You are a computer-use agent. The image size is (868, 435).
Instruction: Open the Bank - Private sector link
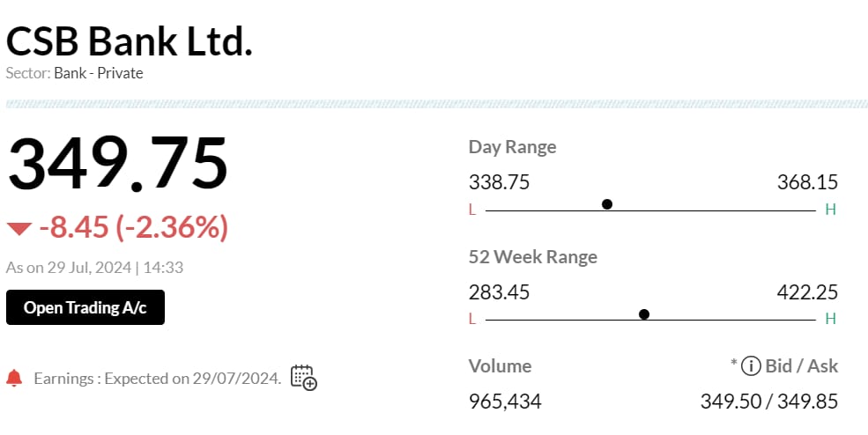98,73
